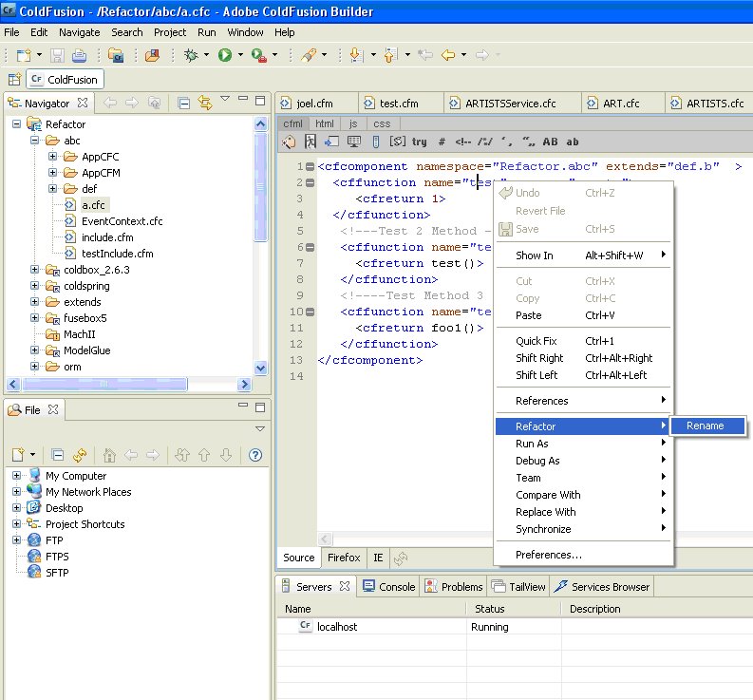Click the Help question mark in File view
753x700 pixels.
255,455
